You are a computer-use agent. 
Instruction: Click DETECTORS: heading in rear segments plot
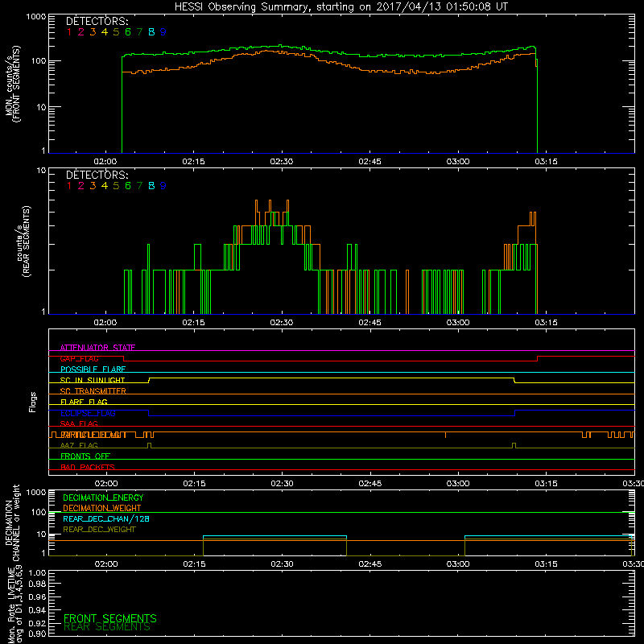pyautogui.click(x=97, y=175)
